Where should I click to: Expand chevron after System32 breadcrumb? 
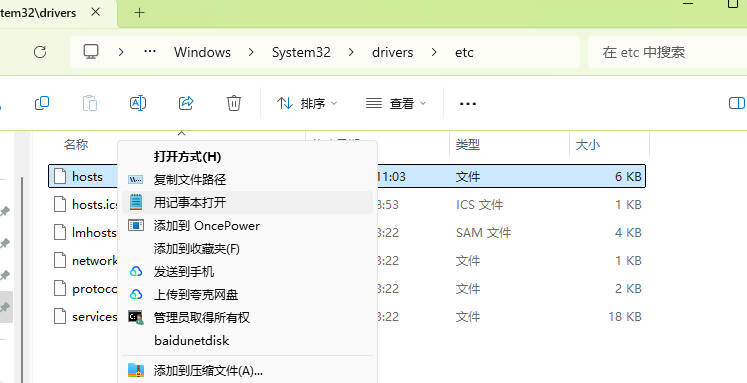351,52
